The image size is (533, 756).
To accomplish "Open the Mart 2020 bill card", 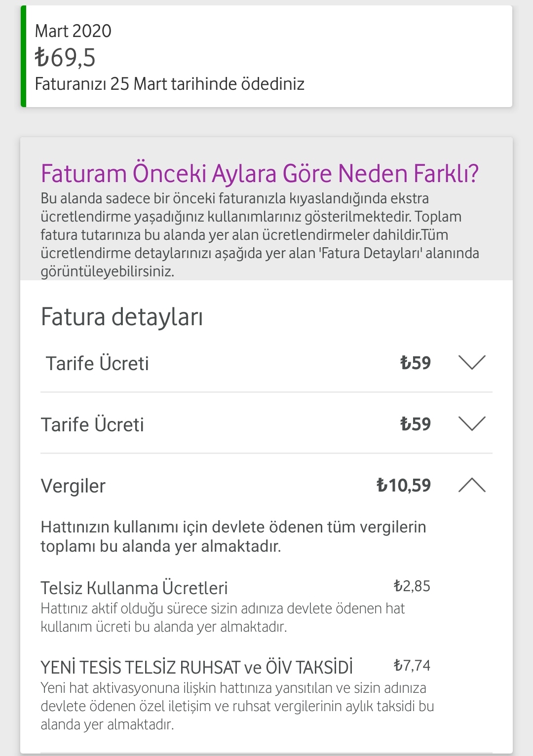I will 266,56.
